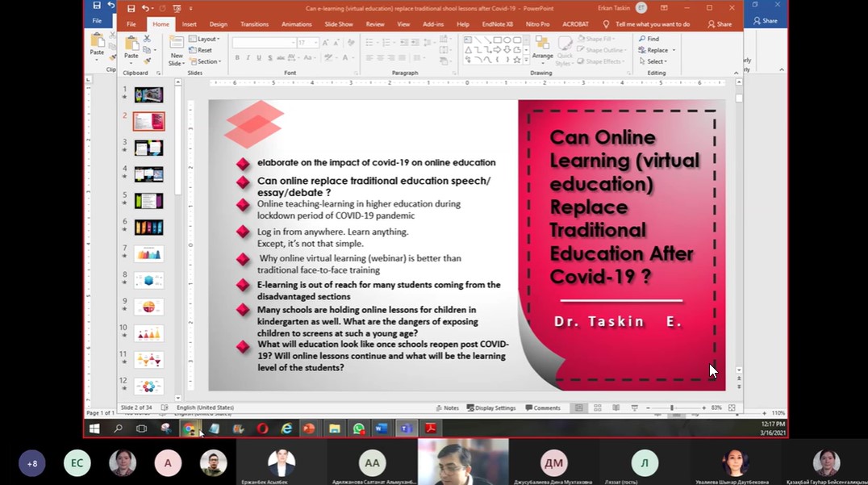This screenshot has width=868, height=485.
Task: Select slide 9 thumbnail
Action: (148, 307)
